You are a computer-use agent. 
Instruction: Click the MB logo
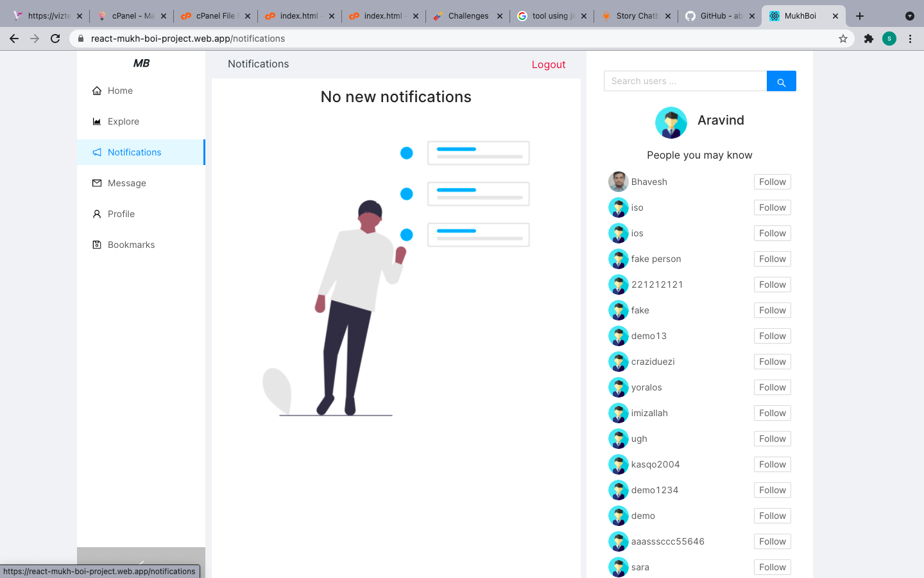tap(141, 63)
